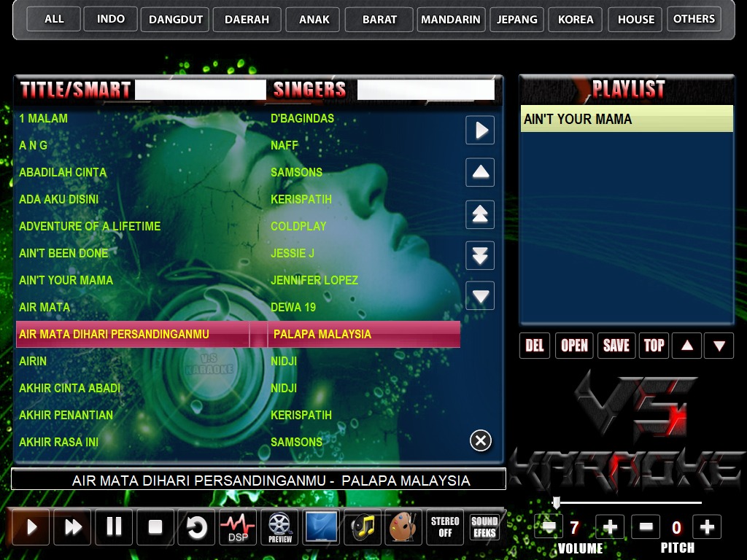Screen dimensions: 747x560
Task: Select the song AKHIR CINTA ABADI
Action: pyautogui.click(x=69, y=388)
